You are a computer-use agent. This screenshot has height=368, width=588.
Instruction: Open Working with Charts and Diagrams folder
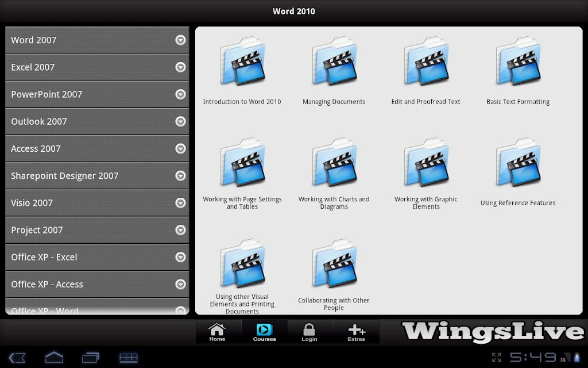(335, 163)
